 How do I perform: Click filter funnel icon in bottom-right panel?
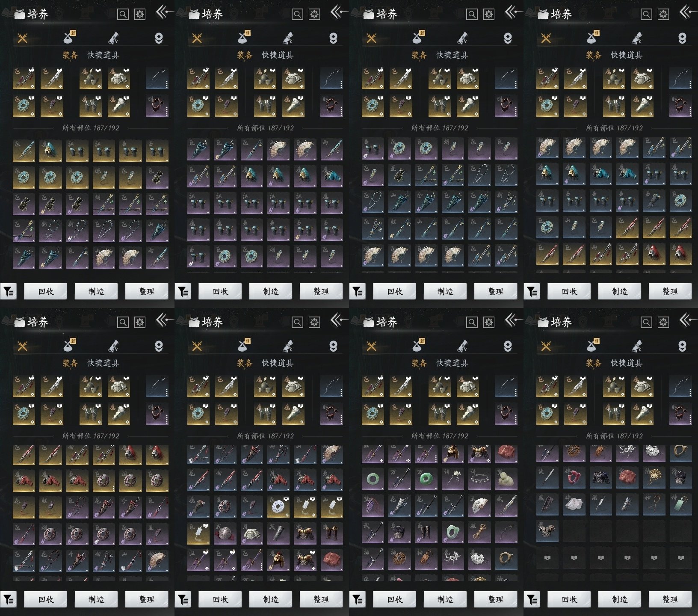(x=532, y=600)
